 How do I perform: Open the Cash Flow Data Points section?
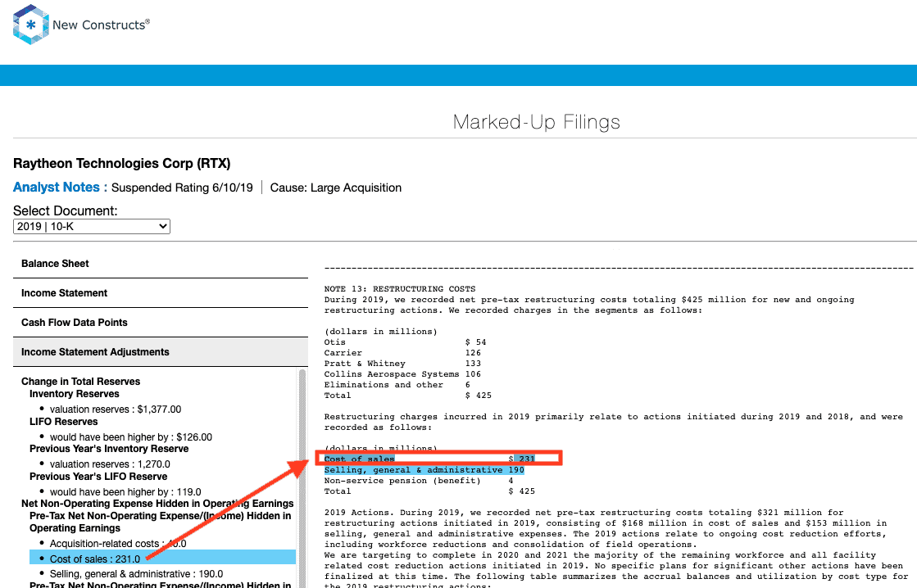pyautogui.click(x=161, y=322)
